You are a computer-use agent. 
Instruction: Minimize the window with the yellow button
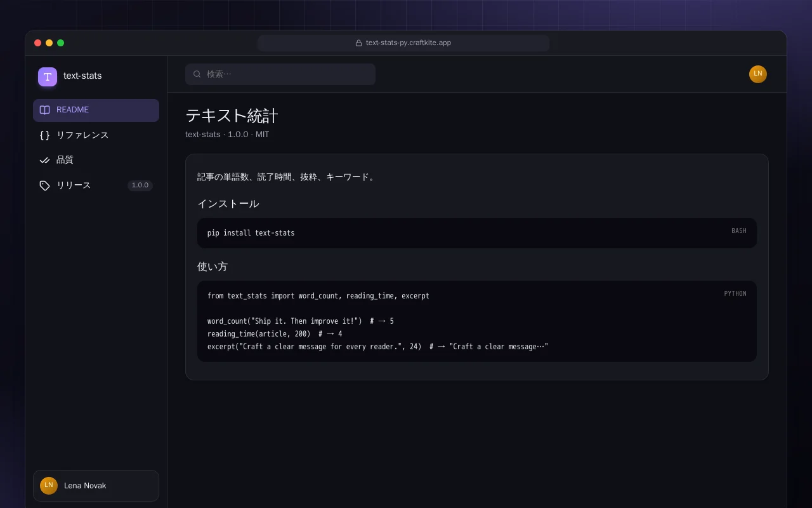pos(49,43)
